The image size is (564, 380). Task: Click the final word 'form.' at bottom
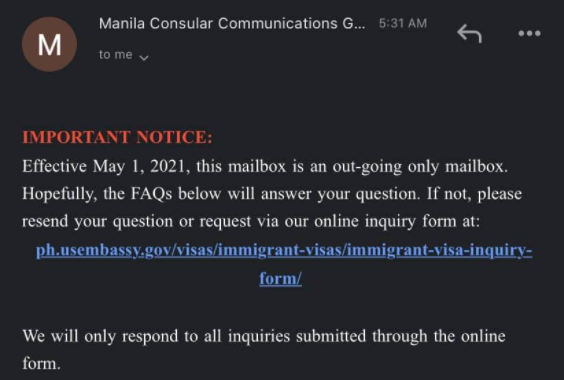tap(41, 363)
